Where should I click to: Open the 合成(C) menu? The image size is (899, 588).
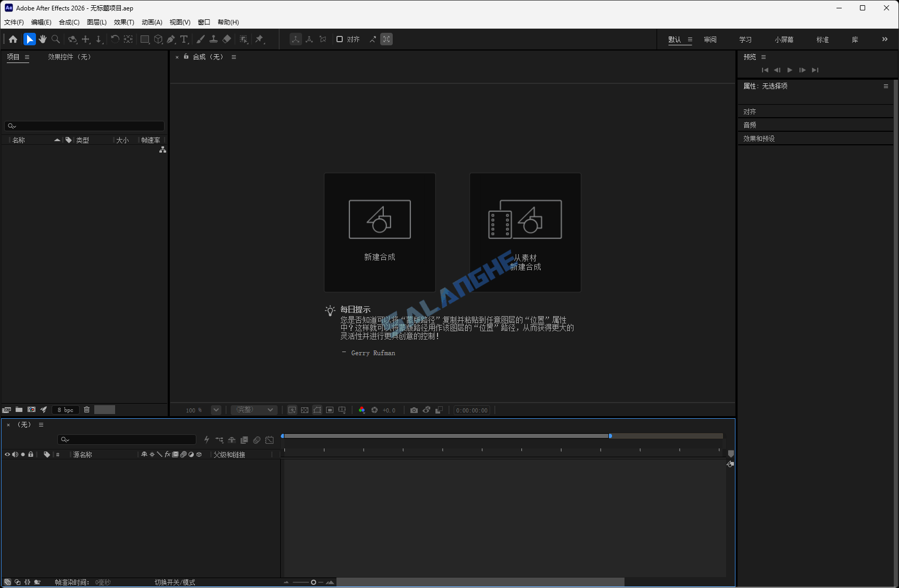tap(69, 22)
